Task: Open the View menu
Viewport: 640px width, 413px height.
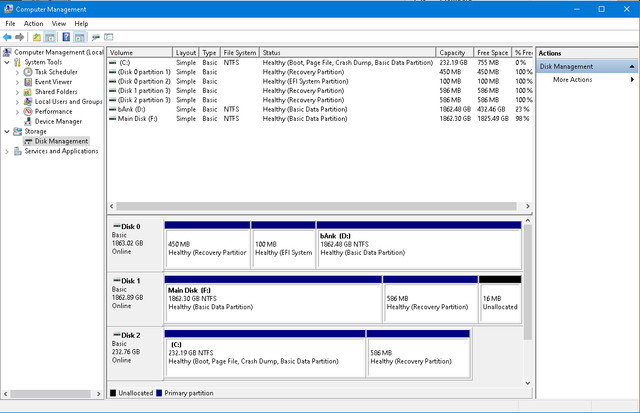Action: point(59,24)
